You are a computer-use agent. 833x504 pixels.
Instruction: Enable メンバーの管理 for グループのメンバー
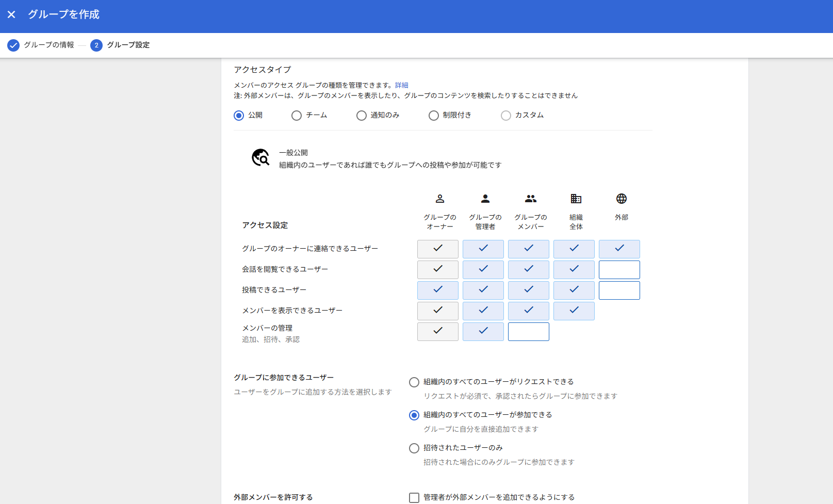(529, 332)
